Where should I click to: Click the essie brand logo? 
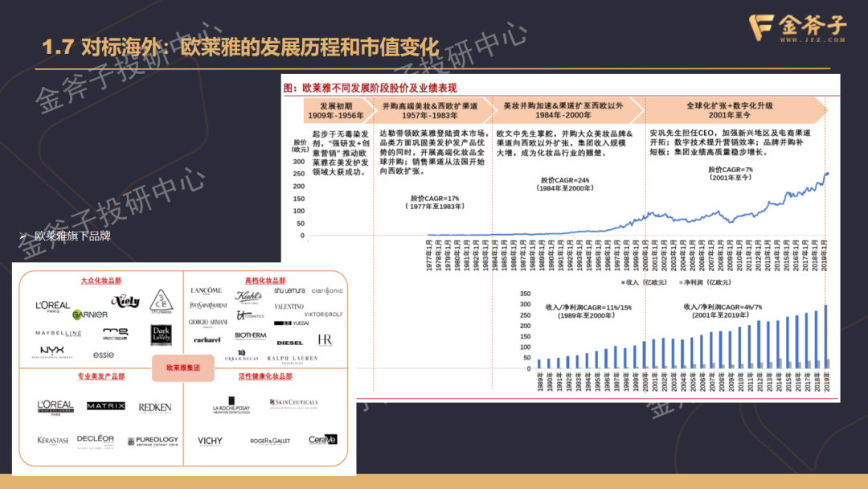tap(104, 355)
